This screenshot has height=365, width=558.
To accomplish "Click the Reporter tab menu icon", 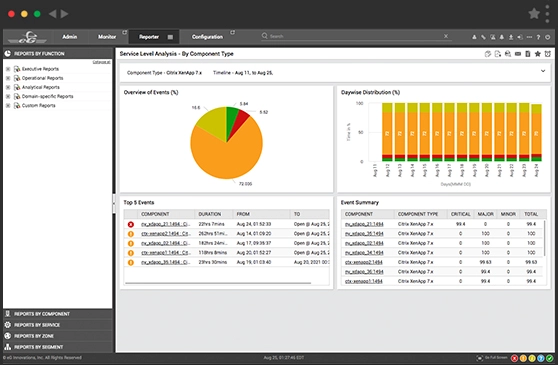I will pyautogui.click(x=170, y=37).
